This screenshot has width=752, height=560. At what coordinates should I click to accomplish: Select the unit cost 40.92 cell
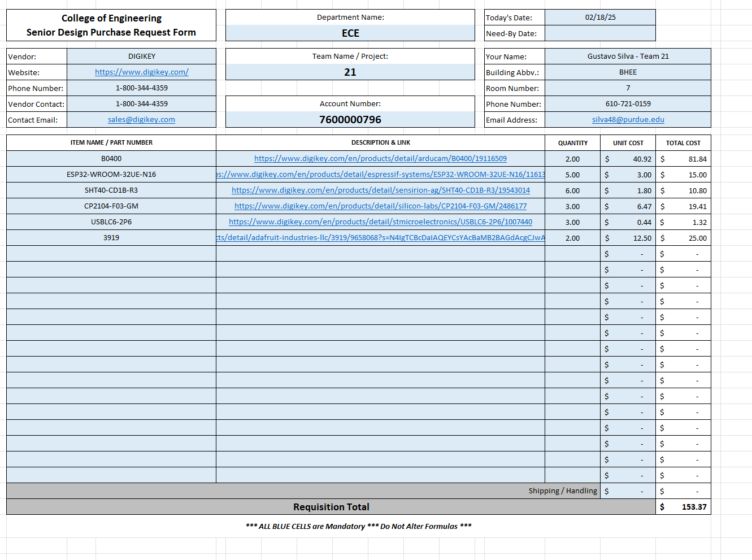[628, 159]
